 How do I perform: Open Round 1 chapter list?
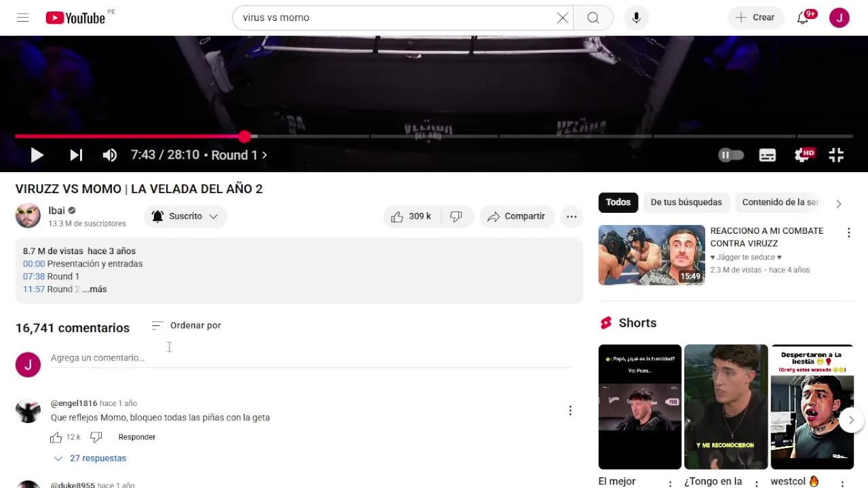tap(239, 155)
